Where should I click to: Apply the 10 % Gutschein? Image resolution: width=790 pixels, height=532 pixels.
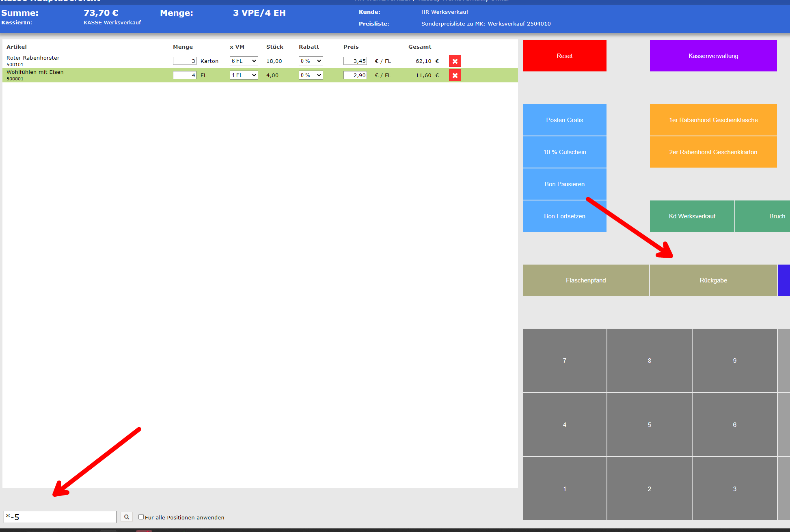[564, 152]
